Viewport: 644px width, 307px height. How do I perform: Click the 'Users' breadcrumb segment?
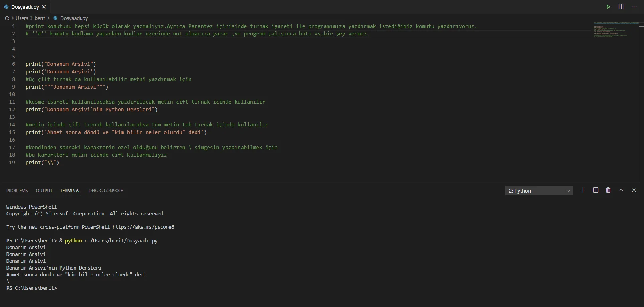[22, 18]
